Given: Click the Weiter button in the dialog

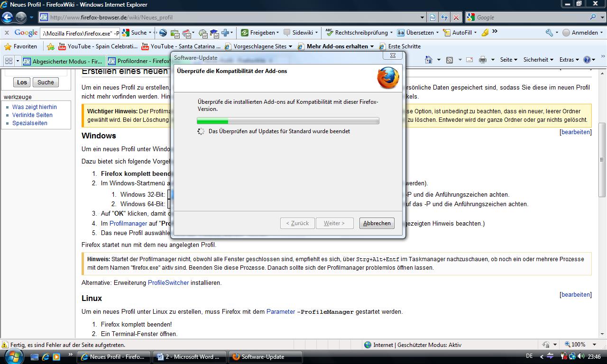Looking at the screenshot, I should (x=334, y=223).
